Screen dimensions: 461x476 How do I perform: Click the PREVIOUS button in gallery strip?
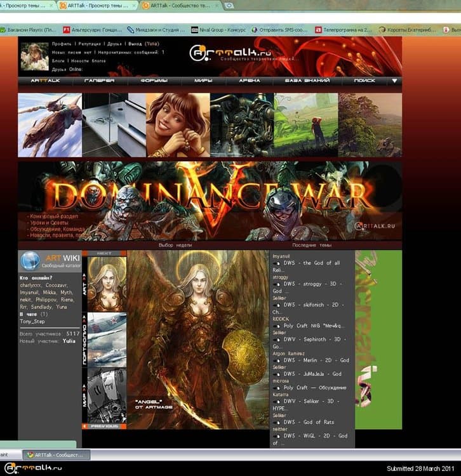[x=104, y=426]
